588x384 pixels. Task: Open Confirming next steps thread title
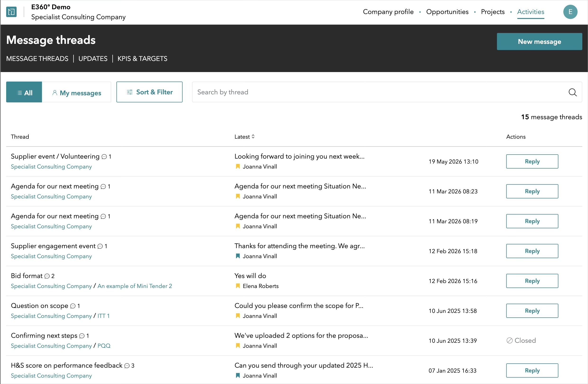(x=44, y=336)
